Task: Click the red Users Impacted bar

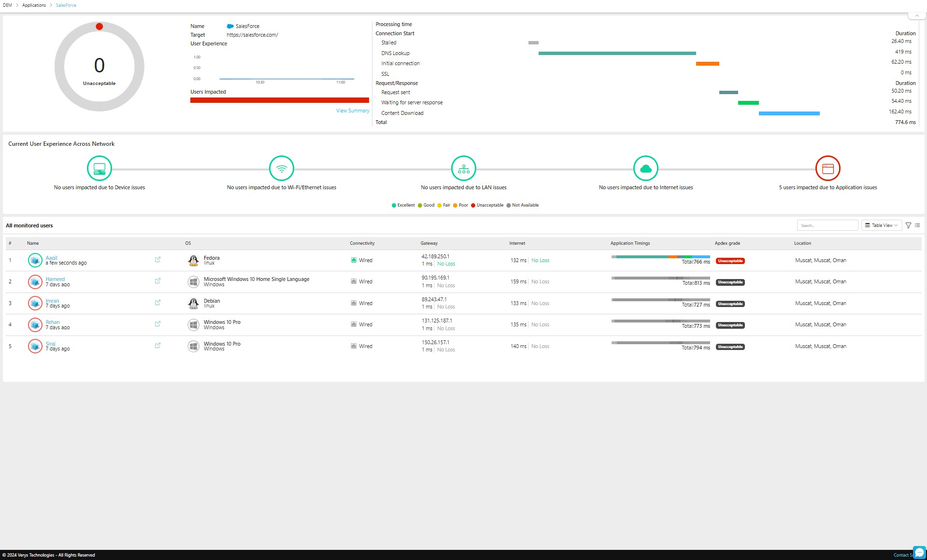Action: (279, 100)
